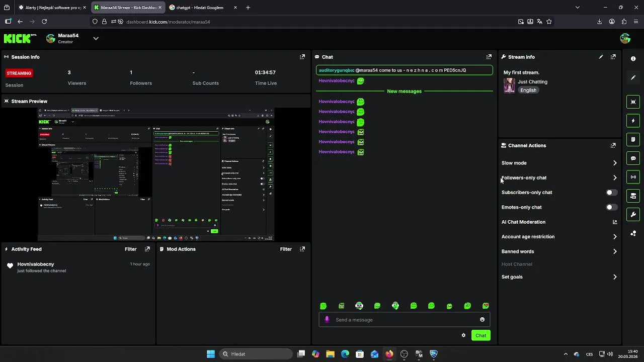The width and height of the screenshot is (644, 362).
Task: Open File Explorer from taskbar
Action: pyautogui.click(x=330, y=354)
